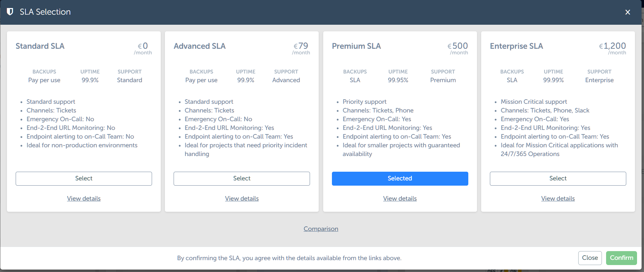Viewport: 644px width, 272px height.
Task: Confirm the SLA selection
Action: (621, 258)
